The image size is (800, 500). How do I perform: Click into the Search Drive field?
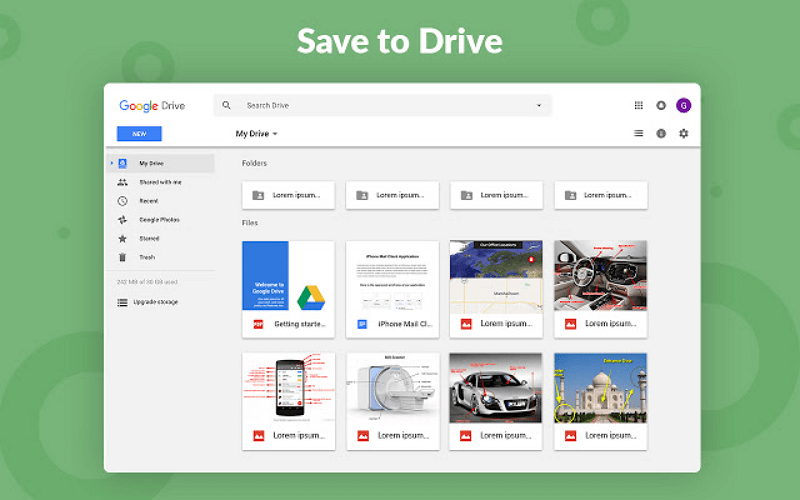pos(380,105)
